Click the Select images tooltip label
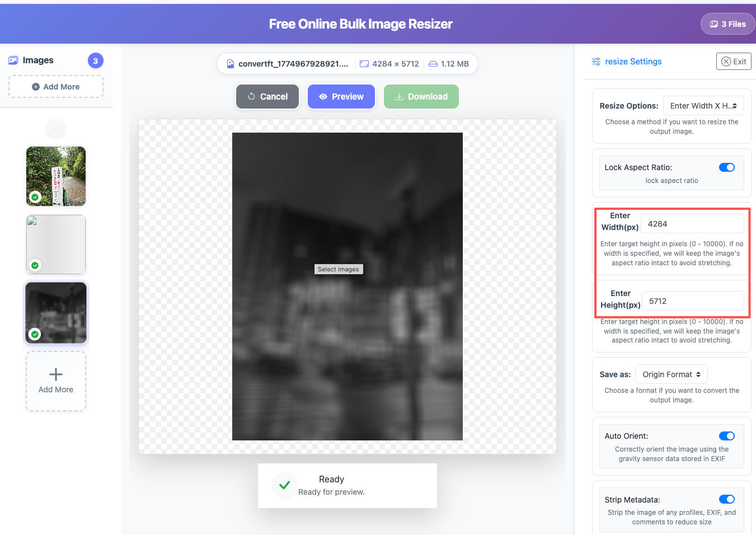The image size is (756, 535). pyautogui.click(x=339, y=269)
